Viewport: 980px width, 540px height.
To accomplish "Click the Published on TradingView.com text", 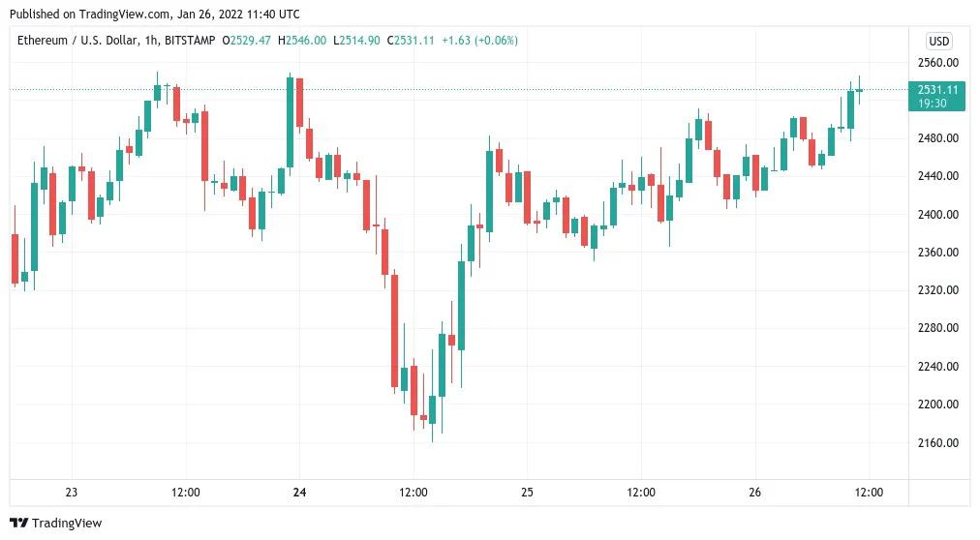I will point(155,14).
